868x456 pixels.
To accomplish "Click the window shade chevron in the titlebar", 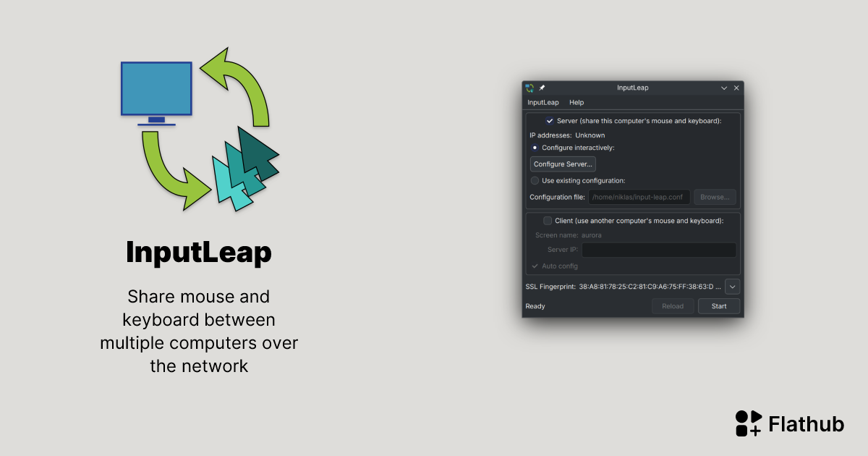I will tap(723, 88).
